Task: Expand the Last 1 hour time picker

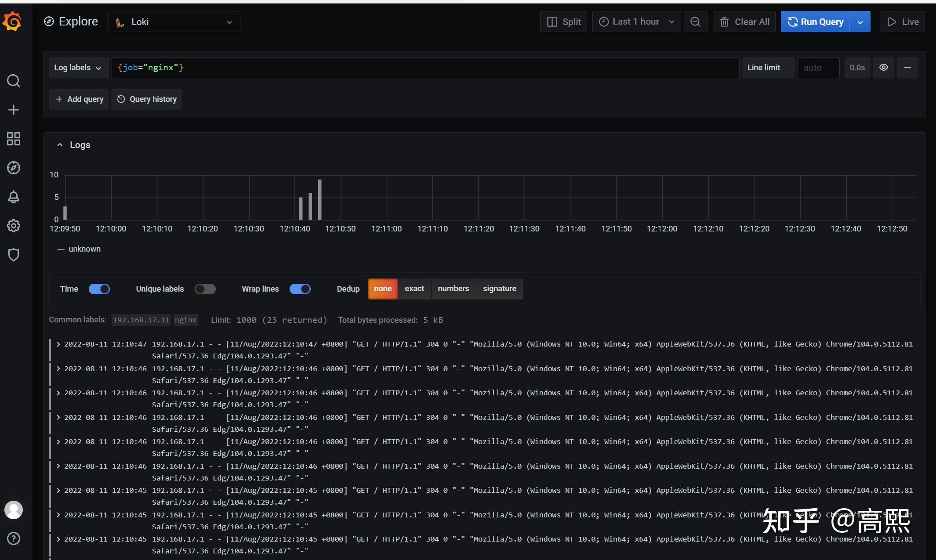Action: pyautogui.click(x=636, y=22)
